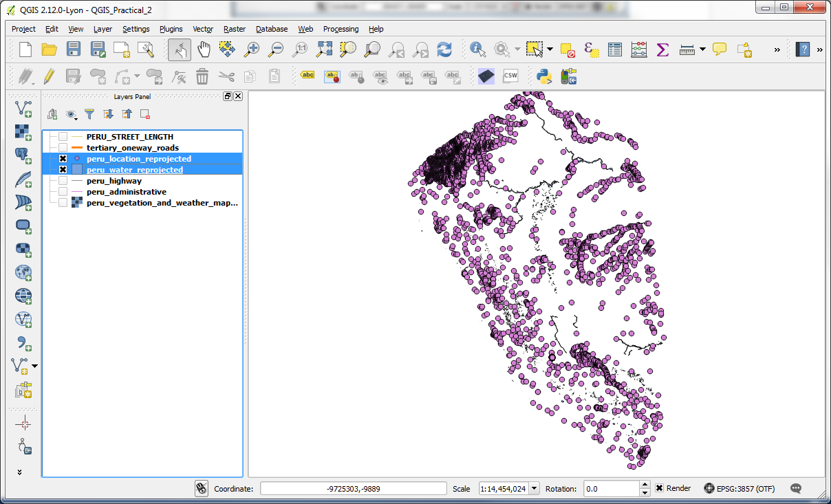Open the Python console
831x504 pixels.
pos(545,76)
